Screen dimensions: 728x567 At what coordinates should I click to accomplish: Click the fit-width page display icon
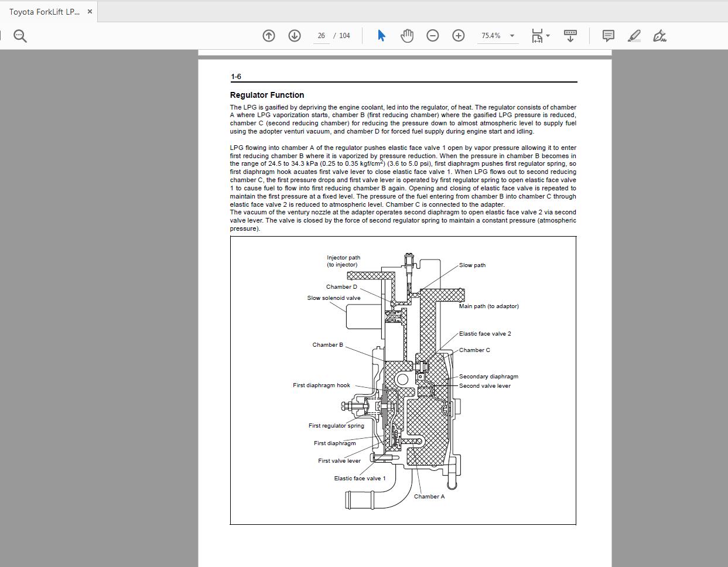[536, 36]
